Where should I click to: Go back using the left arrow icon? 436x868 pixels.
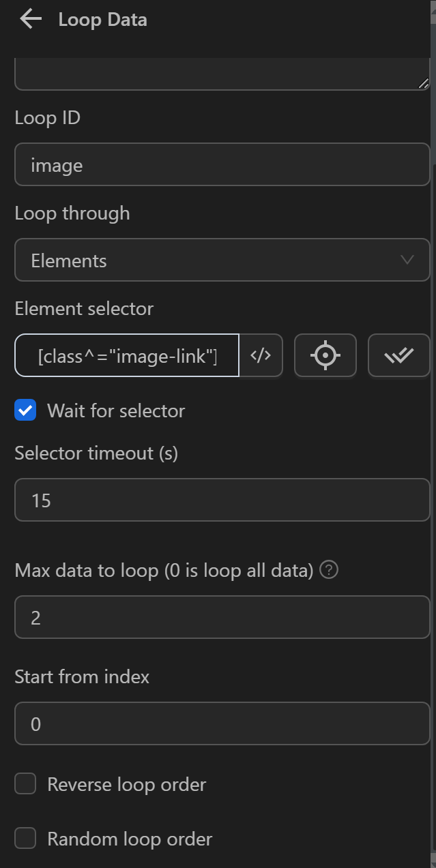pos(31,19)
